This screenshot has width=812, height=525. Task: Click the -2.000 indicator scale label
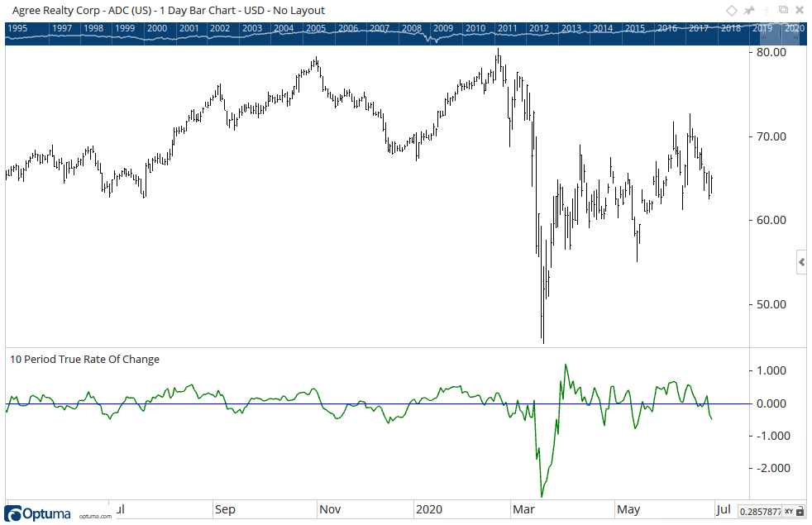click(771, 468)
